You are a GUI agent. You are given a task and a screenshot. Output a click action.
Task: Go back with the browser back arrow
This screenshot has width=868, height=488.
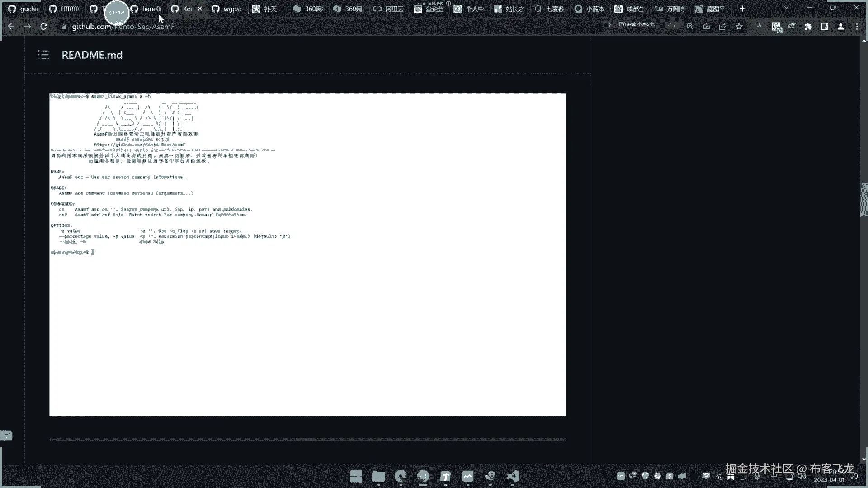pos(11,27)
